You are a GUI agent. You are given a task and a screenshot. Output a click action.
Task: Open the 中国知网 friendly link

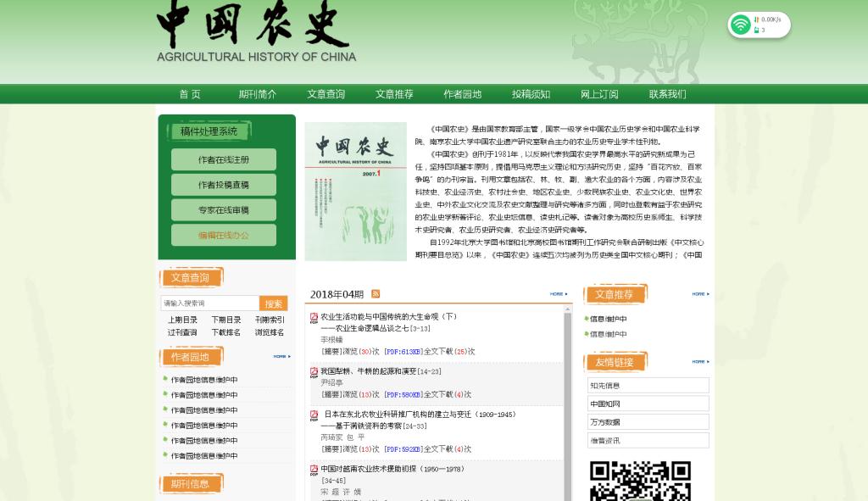[648, 404]
